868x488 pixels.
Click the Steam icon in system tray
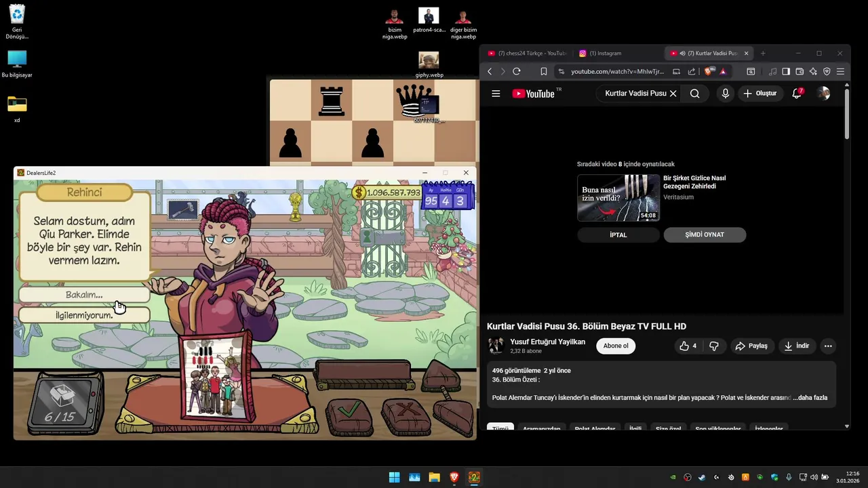pyautogui.click(x=702, y=477)
